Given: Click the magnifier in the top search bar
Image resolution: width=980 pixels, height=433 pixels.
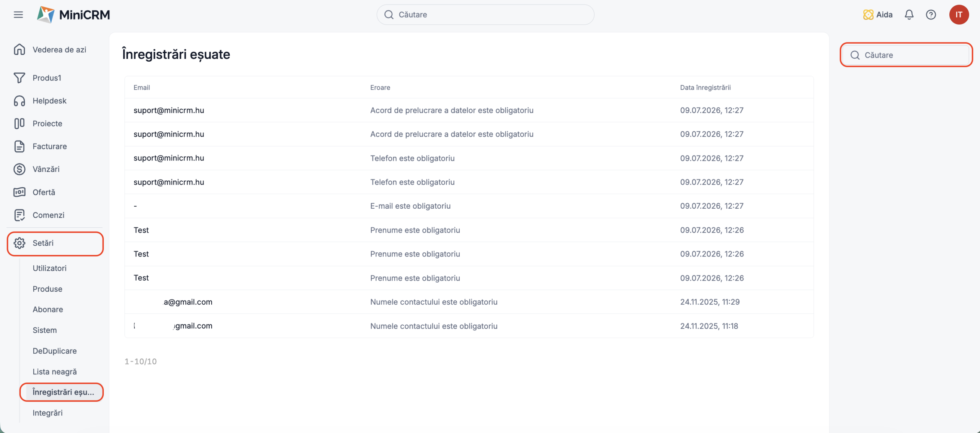Looking at the screenshot, I should coord(389,15).
